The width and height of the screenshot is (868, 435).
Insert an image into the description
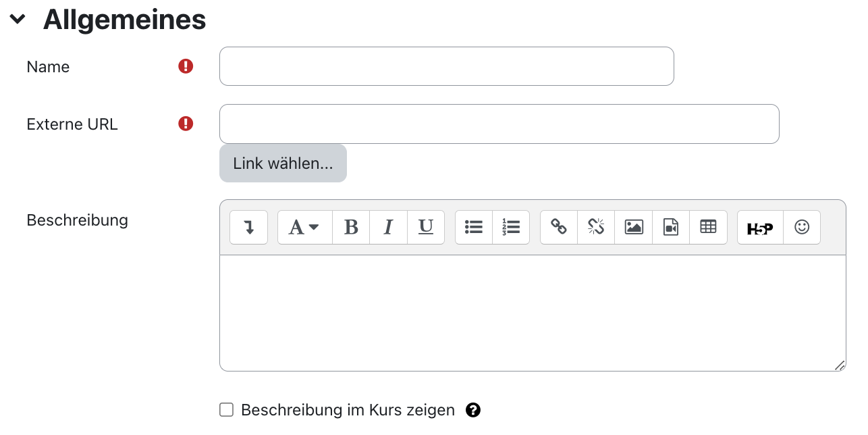tap(633, 227)
